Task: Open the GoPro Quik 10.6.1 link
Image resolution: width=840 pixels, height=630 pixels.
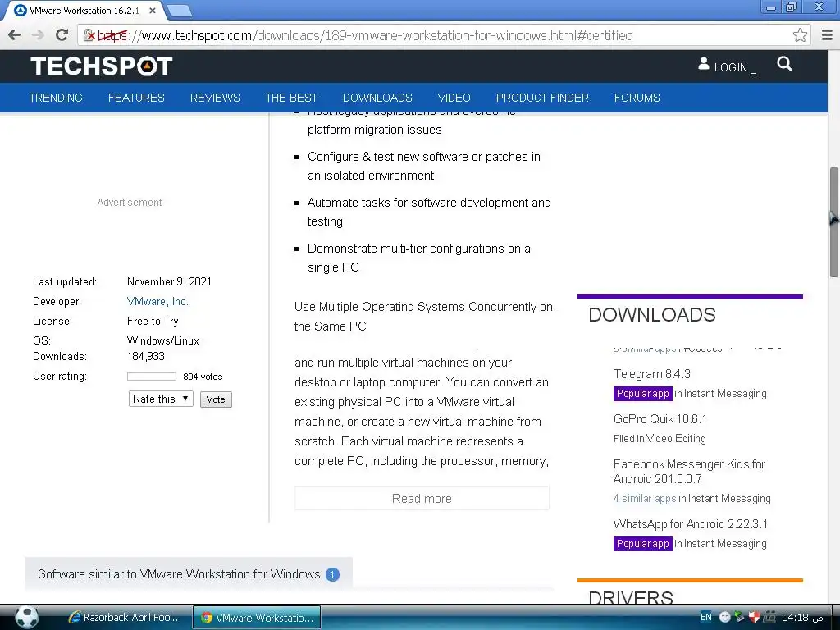Action: click(x=660, y=419)
